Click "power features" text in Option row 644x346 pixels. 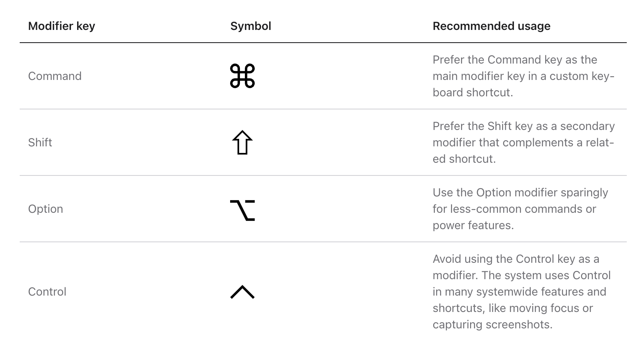473,225
